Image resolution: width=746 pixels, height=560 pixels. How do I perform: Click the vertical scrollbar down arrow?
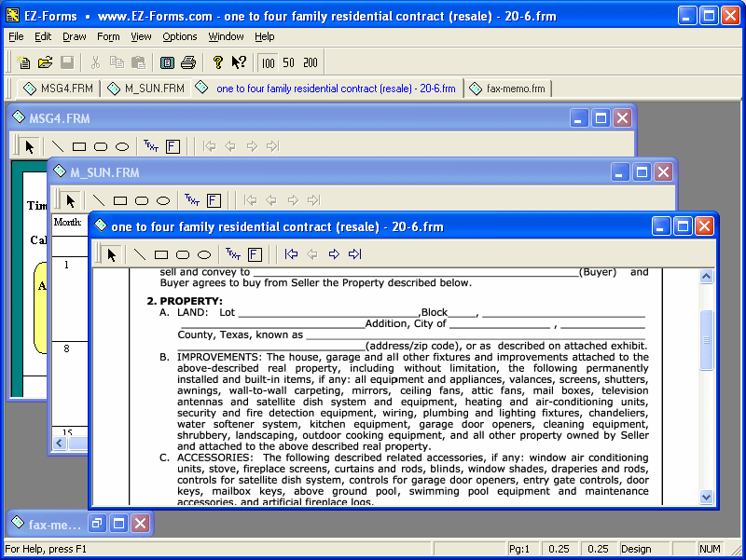[x=706, y=498]
